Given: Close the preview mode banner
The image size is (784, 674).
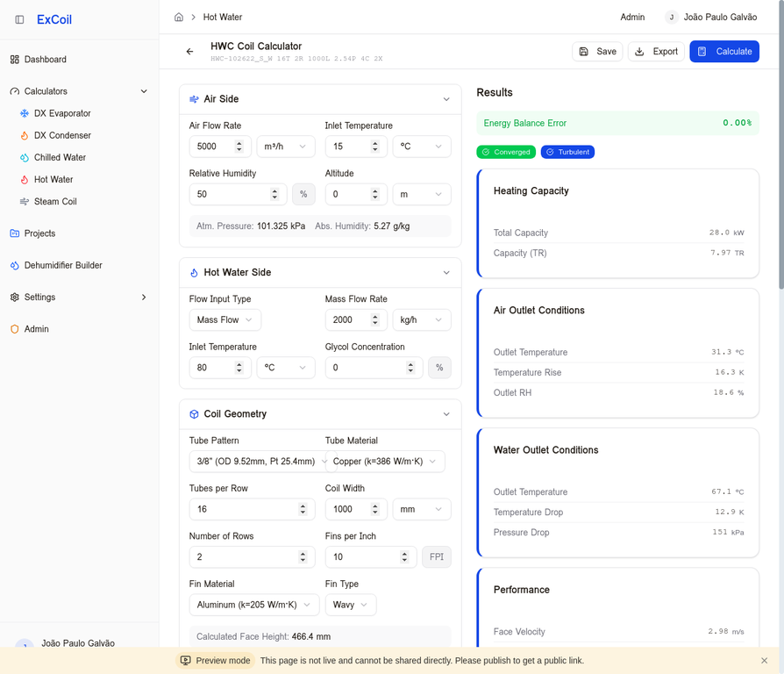Looking at the screenshot, I should (764, 661).
